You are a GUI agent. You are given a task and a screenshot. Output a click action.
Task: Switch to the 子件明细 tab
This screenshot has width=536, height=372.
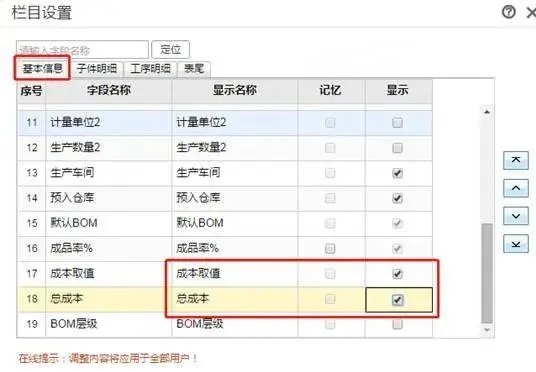pyautogui.click(x=97, y=69)
